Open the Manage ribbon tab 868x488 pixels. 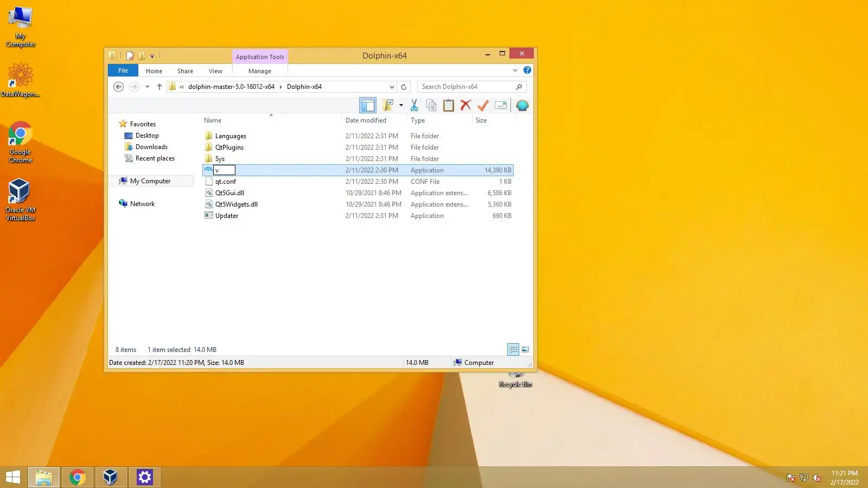(260, 71)
